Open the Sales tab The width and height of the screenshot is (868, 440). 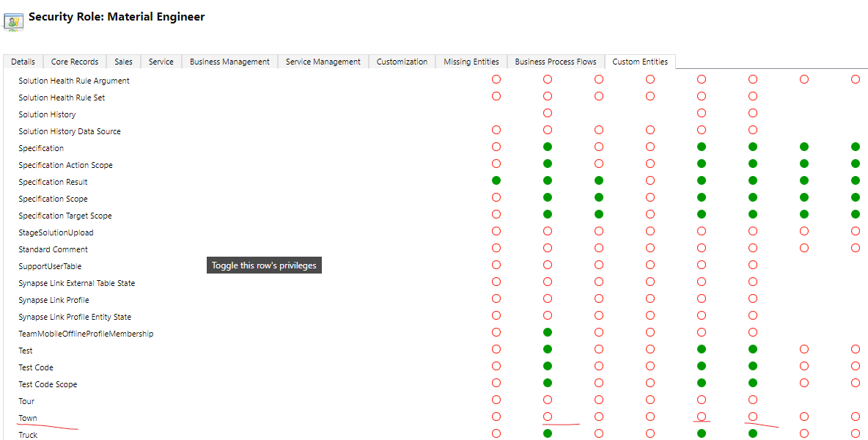122,62
